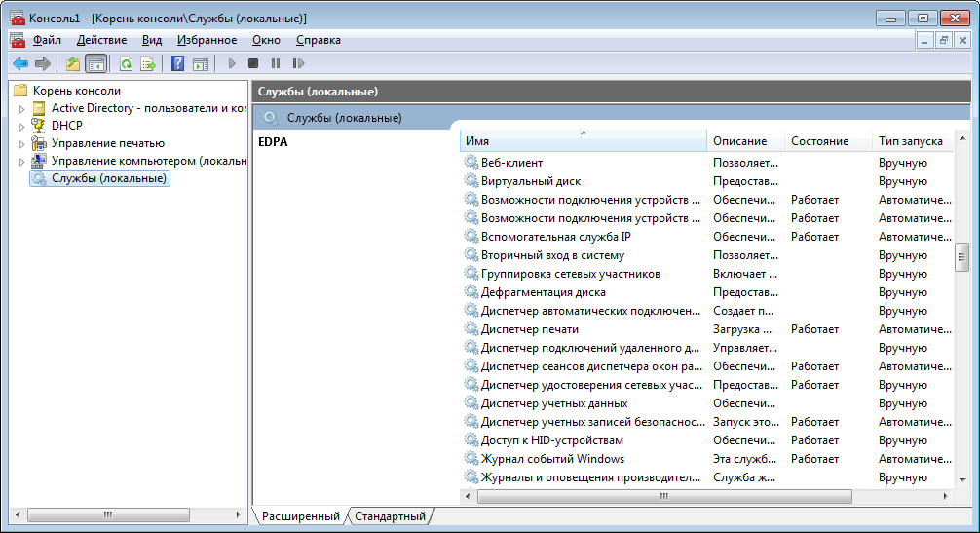Click the Active Directory tree node icon
Screen dimensions: 980x533
pyautogui.click(x=39, y=108)
